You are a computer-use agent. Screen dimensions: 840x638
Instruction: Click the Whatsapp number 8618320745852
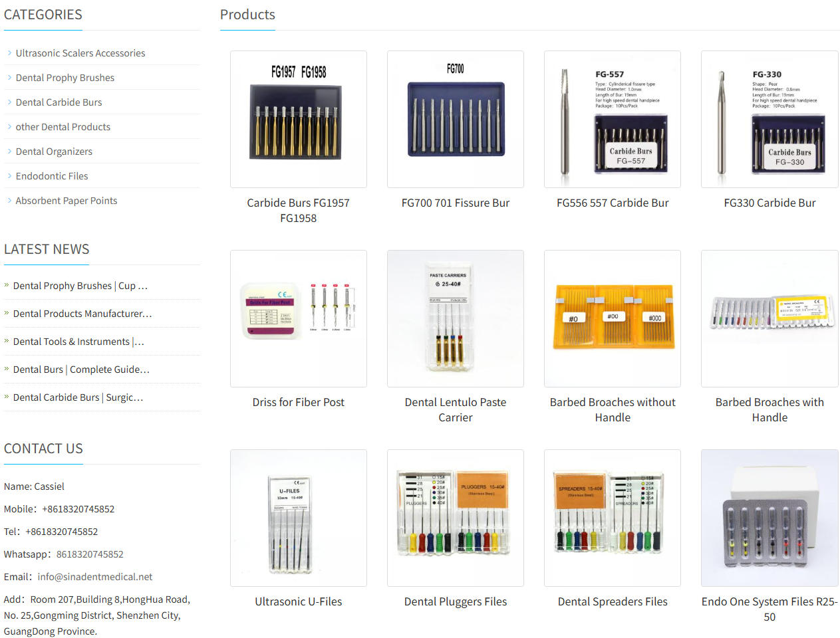click(x=90, y=554)
